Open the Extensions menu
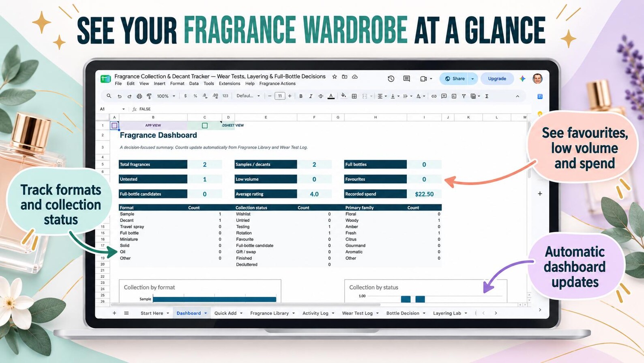The height and width of the screenshot is (363, 644). pyautogui.click(x=230, y=84)
